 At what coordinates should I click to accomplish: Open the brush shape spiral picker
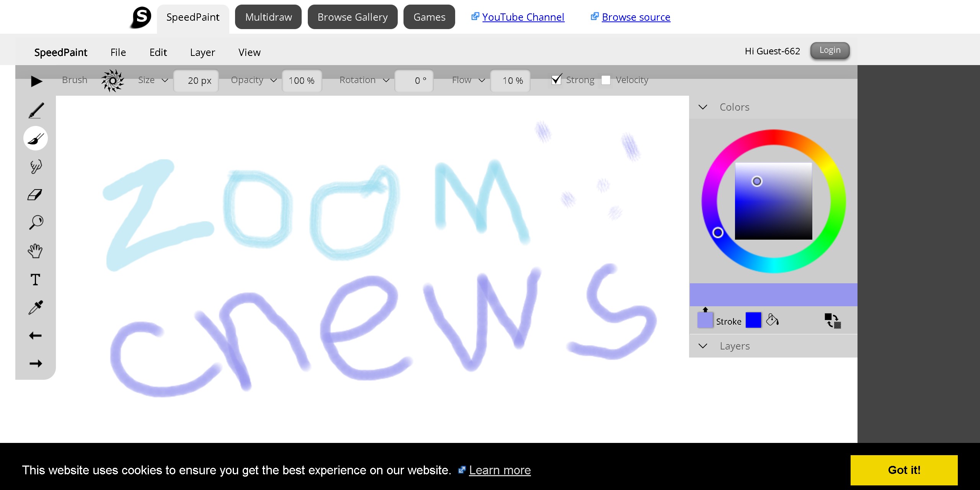click(113, 80)
